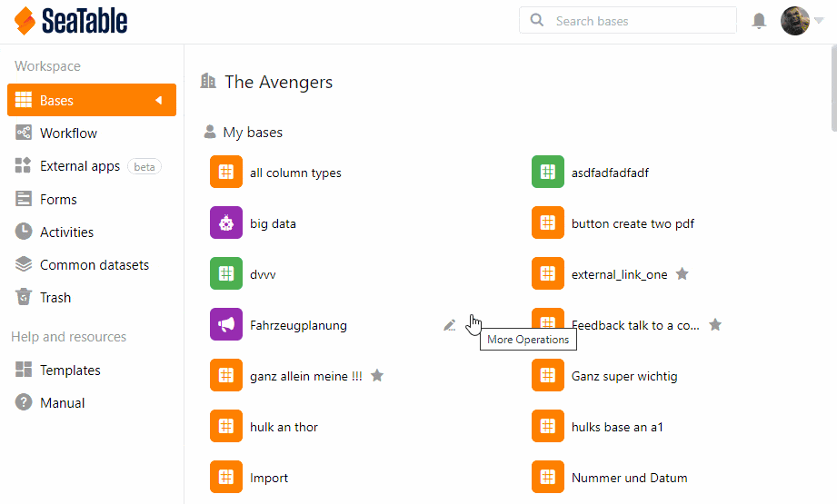Screen dimensions: 837x504
Task: Open External apps beta section
Action: click(80, 166)
